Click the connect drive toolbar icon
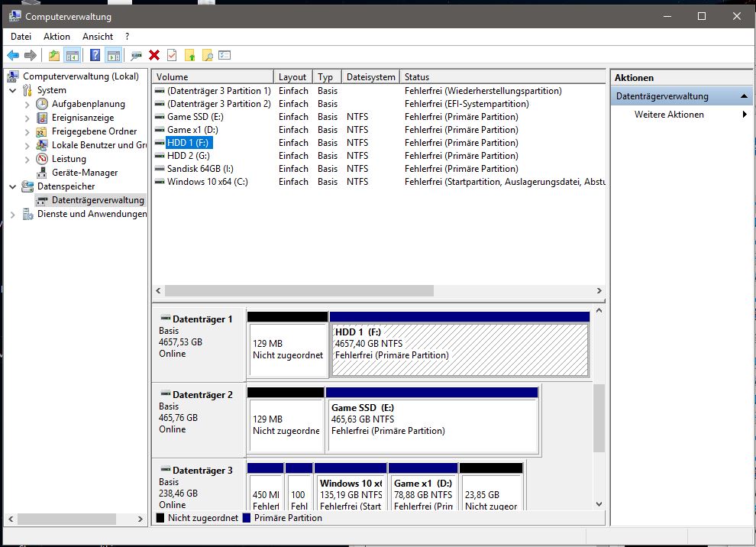The width and height of the screenshot is (756, 547). pos(137,56)
